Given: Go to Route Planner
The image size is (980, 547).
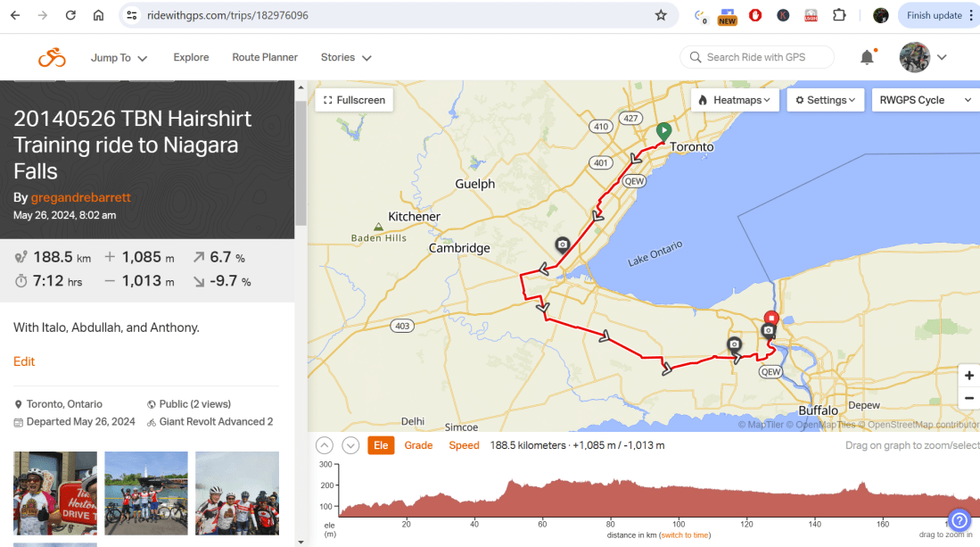Looking at the screenshot, I should click(x=265, y=57).
